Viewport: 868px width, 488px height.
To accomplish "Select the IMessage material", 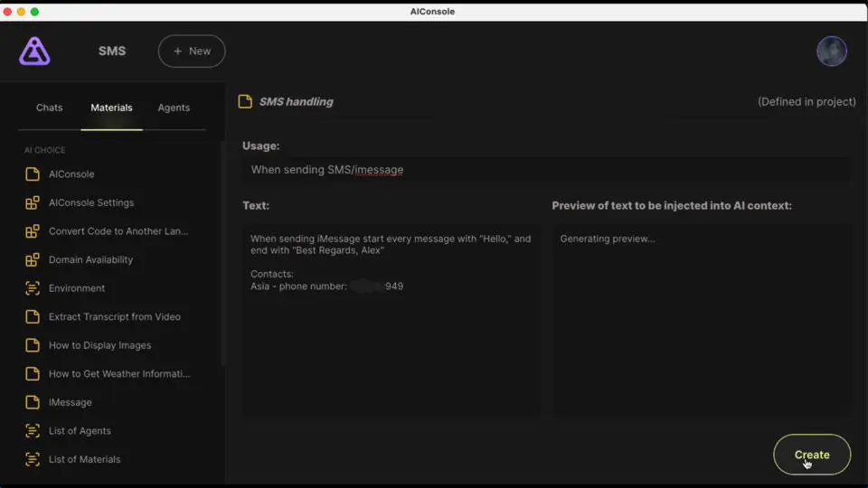I will (71, 402).
